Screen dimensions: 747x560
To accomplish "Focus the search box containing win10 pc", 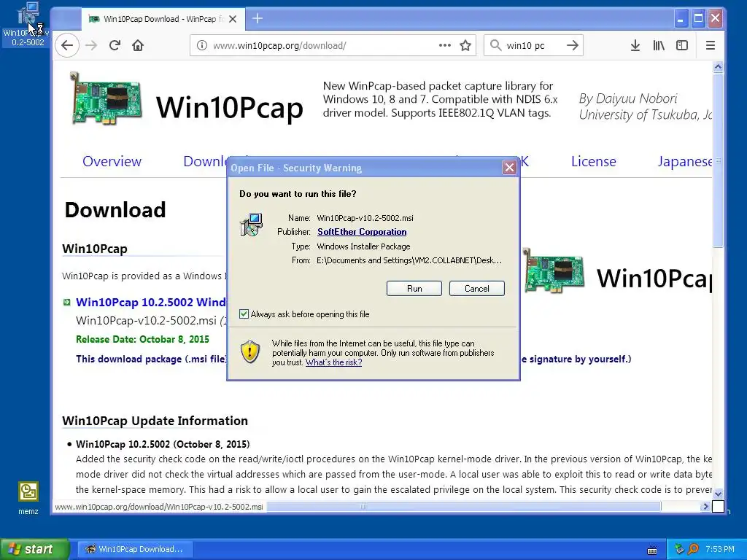I will tap(533, 46).
